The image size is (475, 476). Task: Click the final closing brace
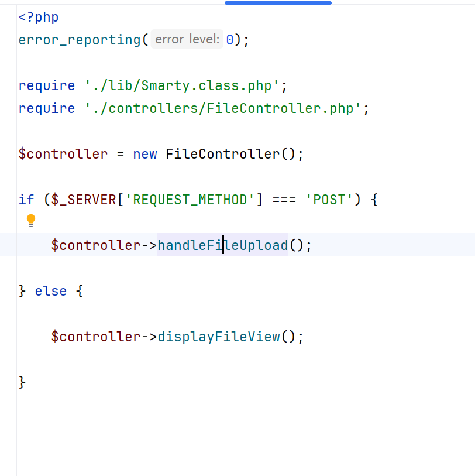(x=22, y=382)
